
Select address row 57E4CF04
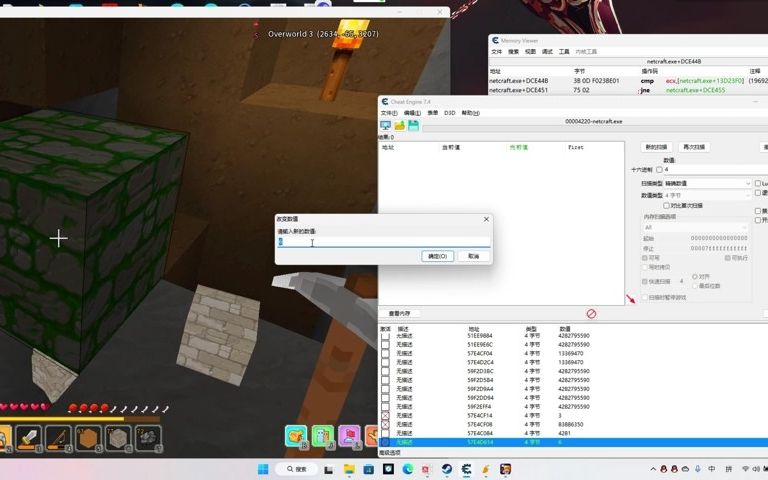(x=573, y=353)
